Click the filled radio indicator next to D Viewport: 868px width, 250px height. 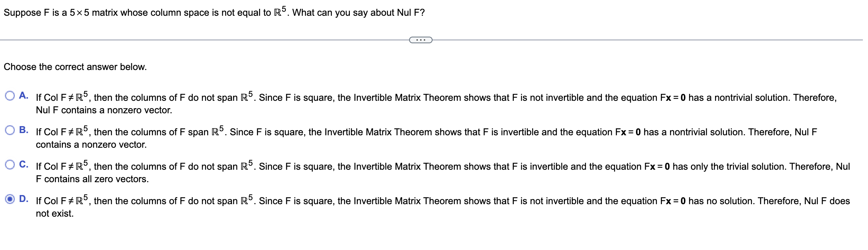click(10, 198)
